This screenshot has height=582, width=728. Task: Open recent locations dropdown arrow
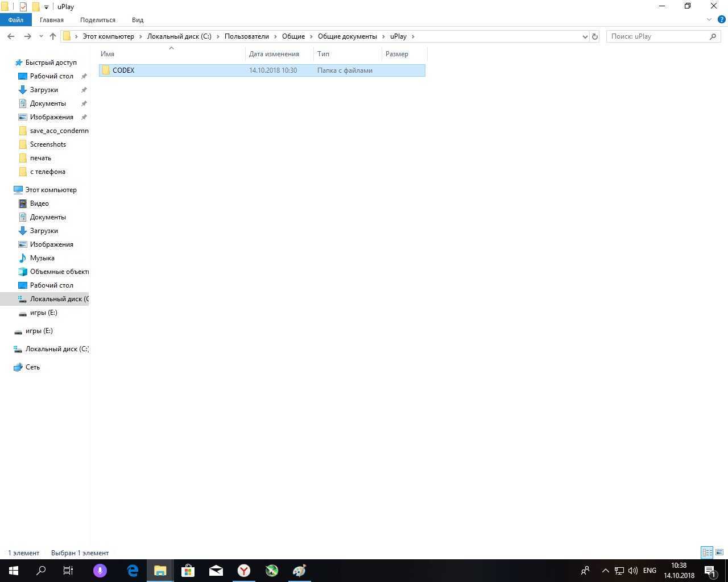point(41,36)
